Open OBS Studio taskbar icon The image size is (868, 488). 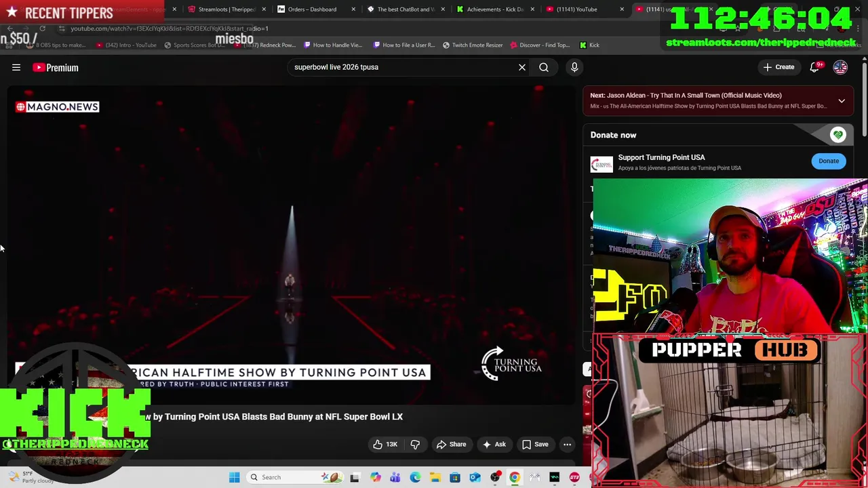coord(496,477)
